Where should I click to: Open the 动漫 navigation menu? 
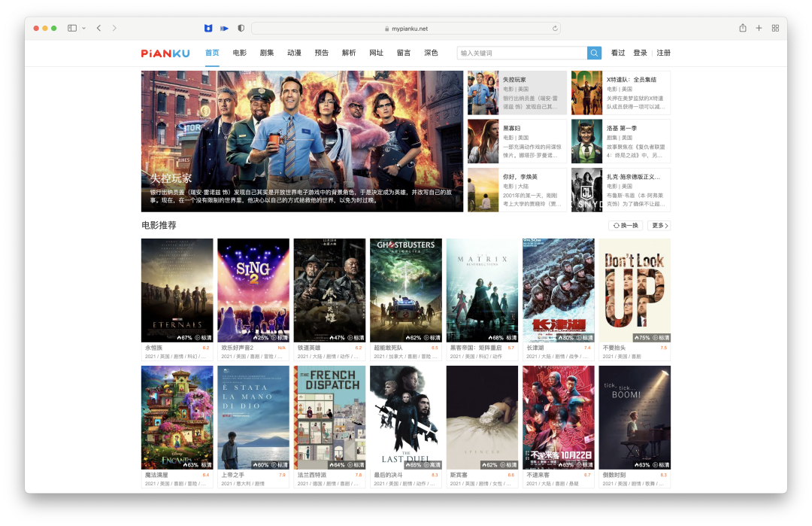click(x=294, y=53)
